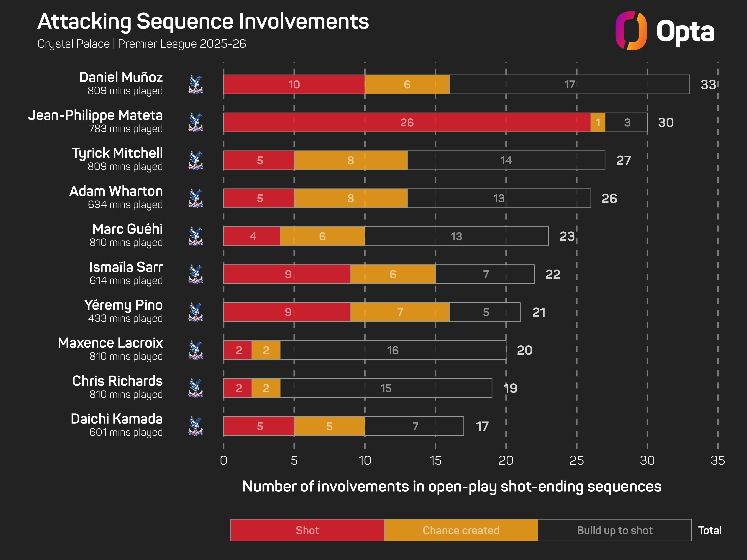Click the crest next to Daichi Kamada

[x=196, y=426]
